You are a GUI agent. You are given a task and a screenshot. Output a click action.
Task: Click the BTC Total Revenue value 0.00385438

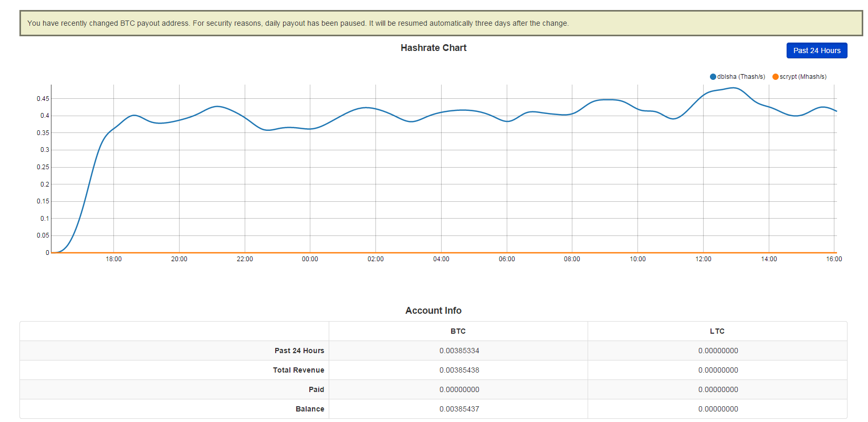(459, 370)
